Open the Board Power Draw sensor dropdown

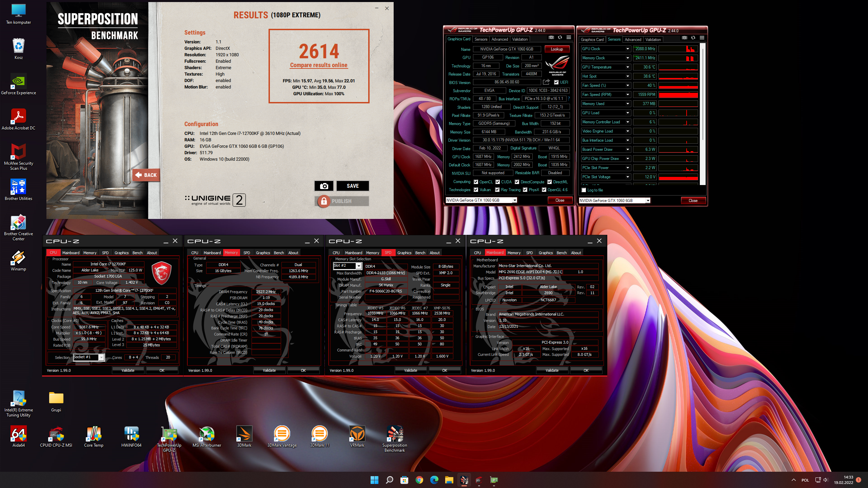point(628,149)
